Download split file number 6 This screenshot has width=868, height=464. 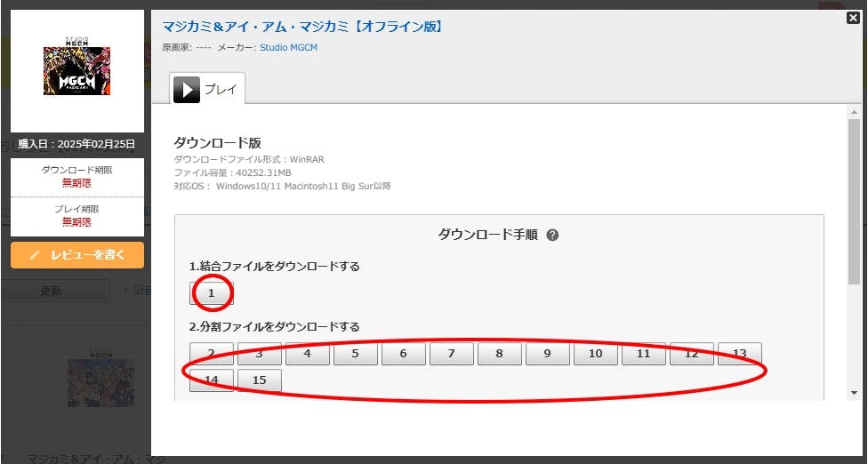(x=404, y=354)
